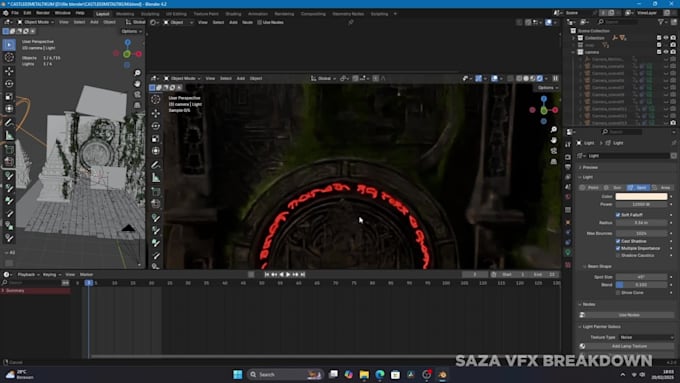
Task: Activate Select Box tool in left viewport
Action: pyautogui.click(x=9, y=45)
